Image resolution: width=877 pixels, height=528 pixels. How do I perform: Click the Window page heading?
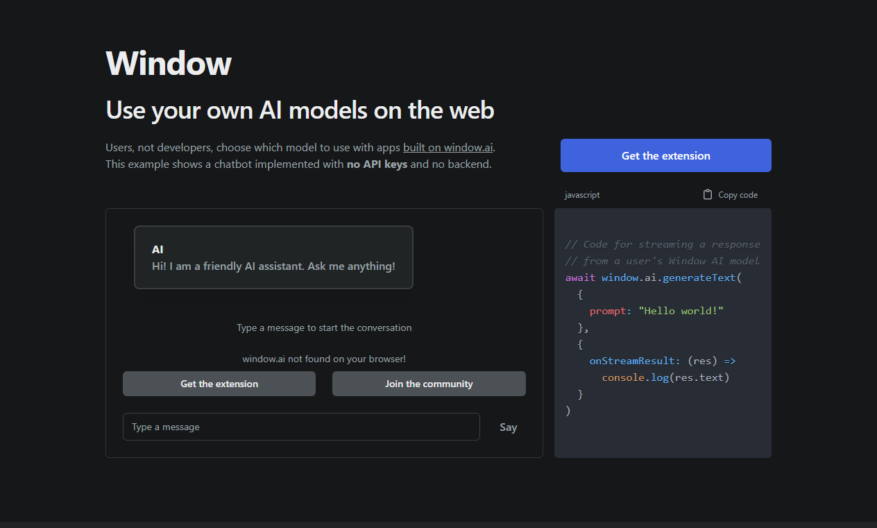168,63
